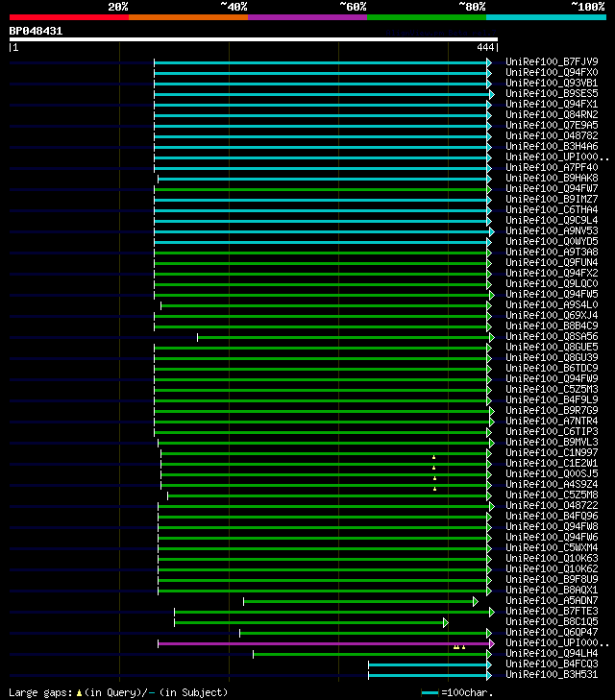Image resolution: width=615 pixels, height=700 pixels.
Task: Select the UniRef100_B9R7G9 label
Action: [552, 410]
